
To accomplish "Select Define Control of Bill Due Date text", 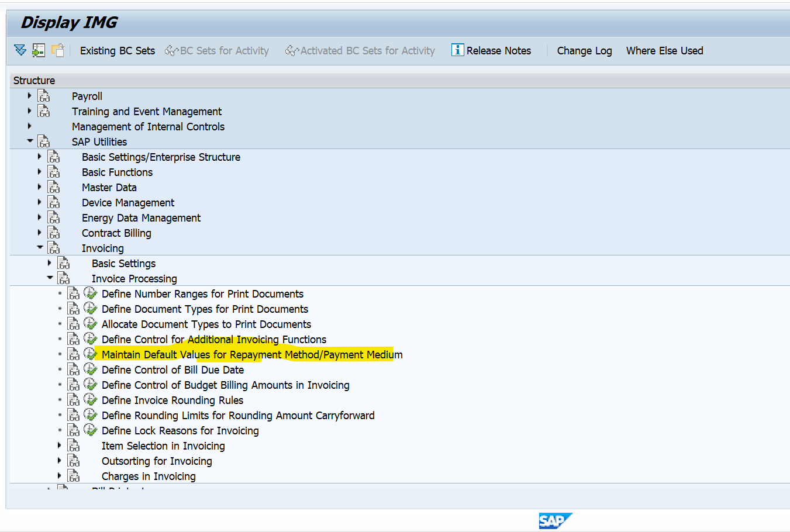I will [173, 370].
